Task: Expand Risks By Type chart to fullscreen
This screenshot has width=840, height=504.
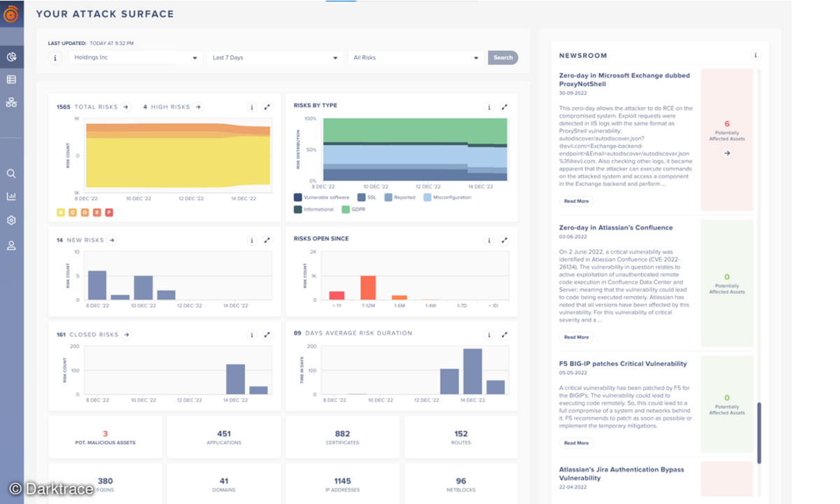Action: [x=505, y=107]
